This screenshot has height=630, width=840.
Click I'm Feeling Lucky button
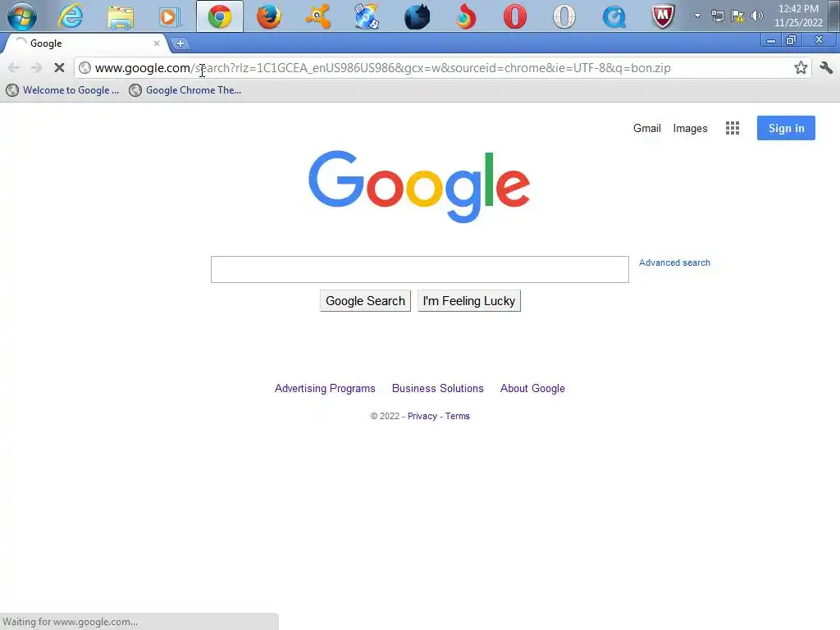468,301
